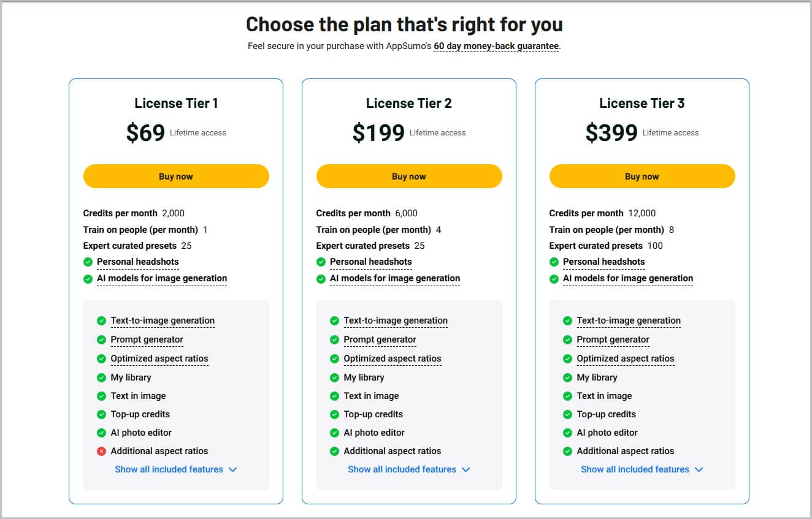Image resolution: width=812 pixels, height=519 pixels.
Task: Click the Prompt generator link in Tier 3
Action: [x=613, y=339]
